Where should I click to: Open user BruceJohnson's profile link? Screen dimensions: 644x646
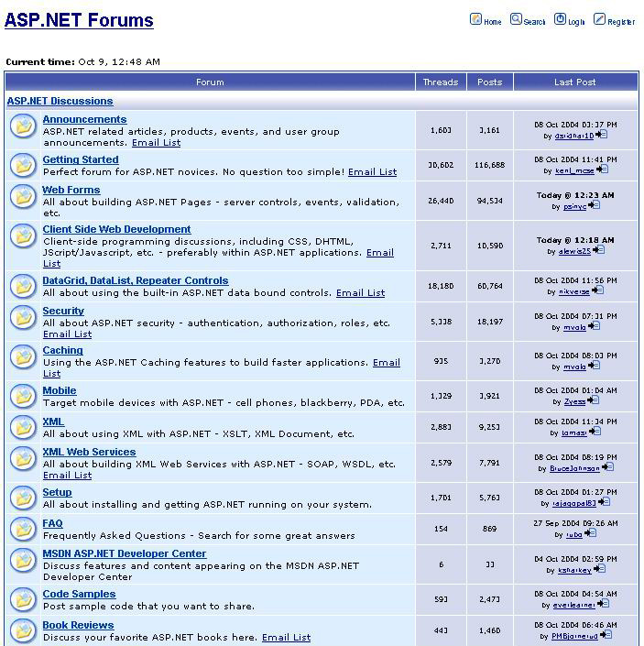tap(574, 469)
